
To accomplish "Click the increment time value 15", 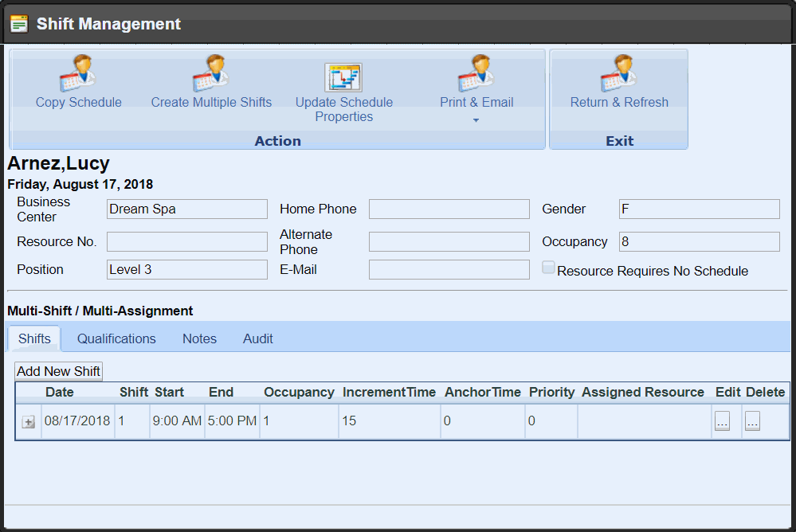I will point(349,421).
